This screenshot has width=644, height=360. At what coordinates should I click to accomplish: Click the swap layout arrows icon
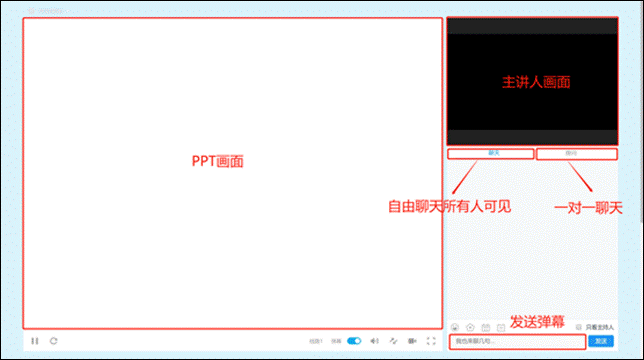(393, 341)
